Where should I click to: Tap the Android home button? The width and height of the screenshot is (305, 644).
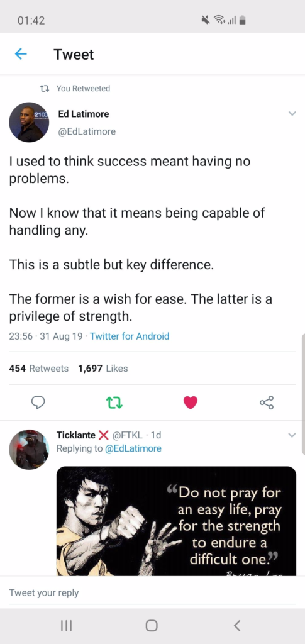click(x=152, y=626)
